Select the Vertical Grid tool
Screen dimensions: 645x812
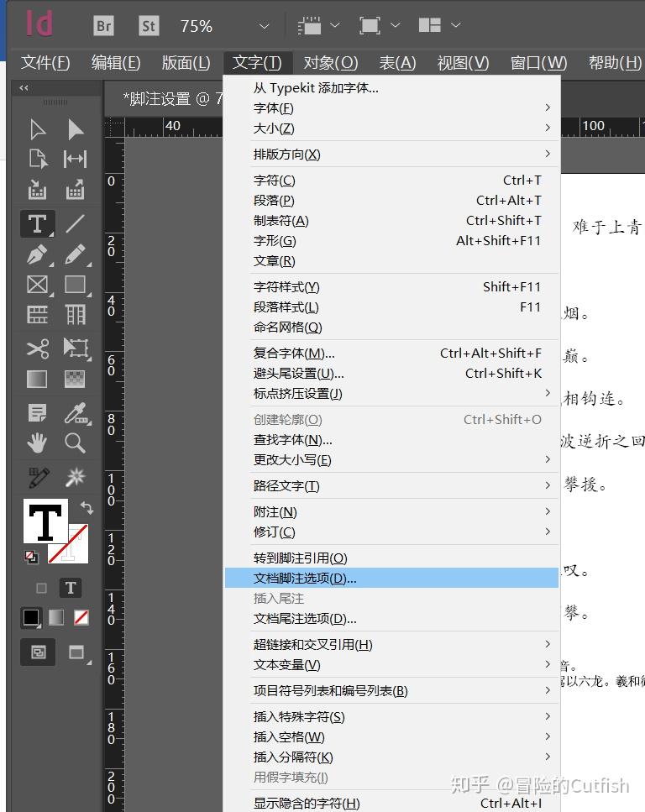coord(75,315)
